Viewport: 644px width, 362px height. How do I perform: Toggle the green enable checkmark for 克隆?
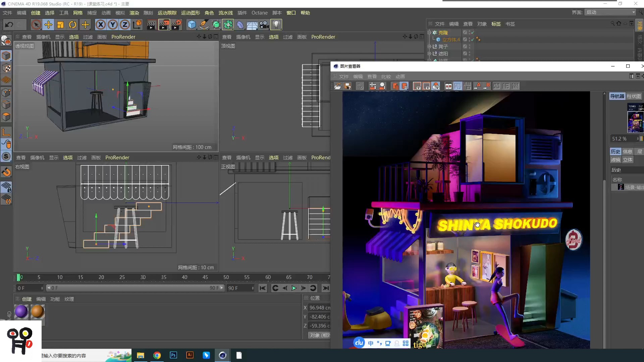(x=473, y=33)
